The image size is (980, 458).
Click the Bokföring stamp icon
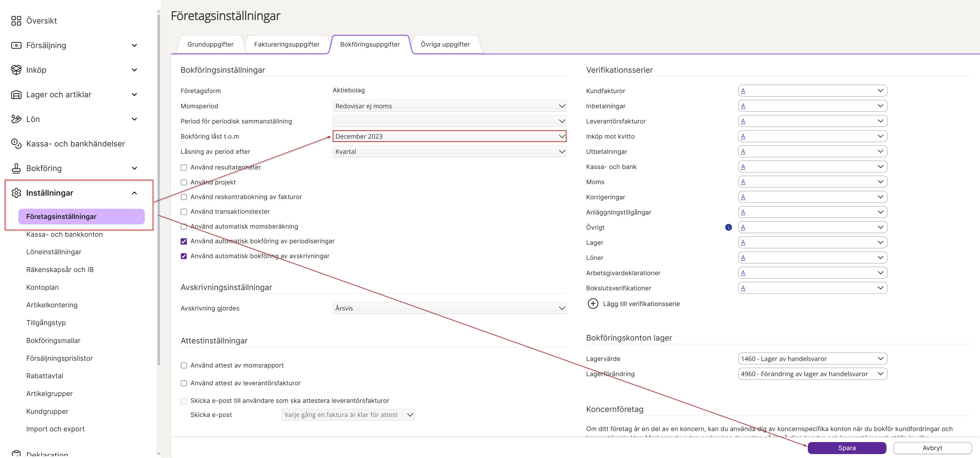click(16, 168)
